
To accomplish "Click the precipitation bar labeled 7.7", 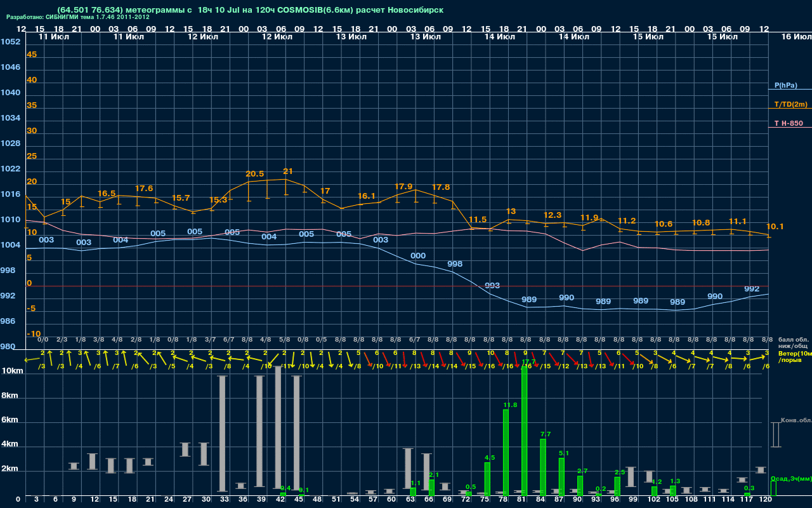I will 543,467.
